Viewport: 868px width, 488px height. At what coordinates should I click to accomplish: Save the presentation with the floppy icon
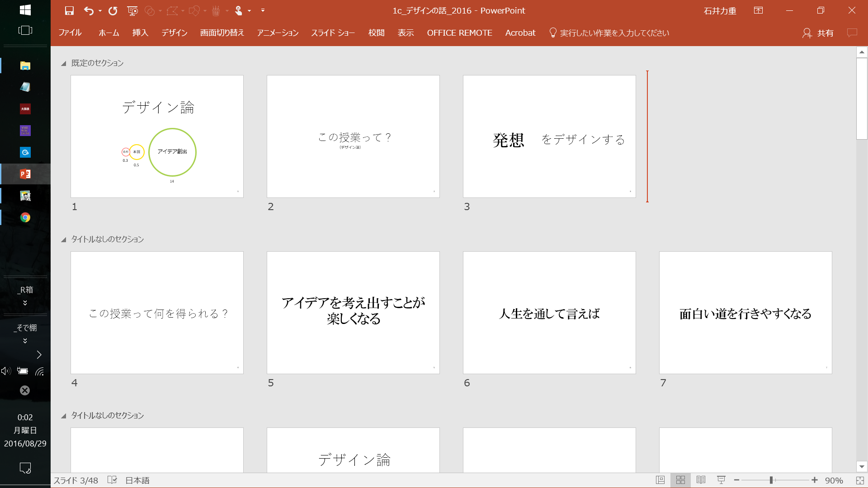[69, 10]
